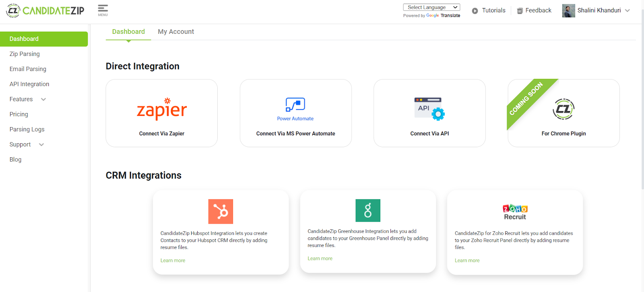Viewport: 644px width, 292px height.
Task: Open the Select Language dropdown
Action: pyautogui.click(x=431, y=7)
